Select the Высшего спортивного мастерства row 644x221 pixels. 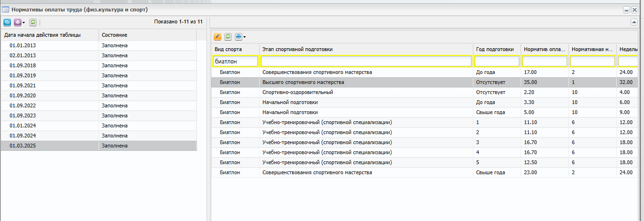coord(425,82)
